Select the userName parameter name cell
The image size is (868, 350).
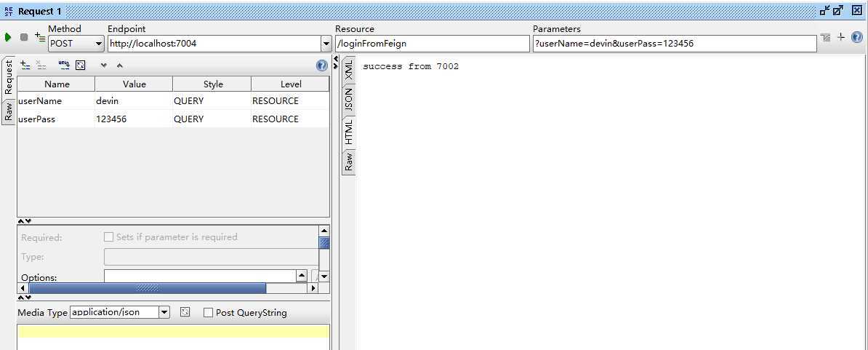click(56, 101)
